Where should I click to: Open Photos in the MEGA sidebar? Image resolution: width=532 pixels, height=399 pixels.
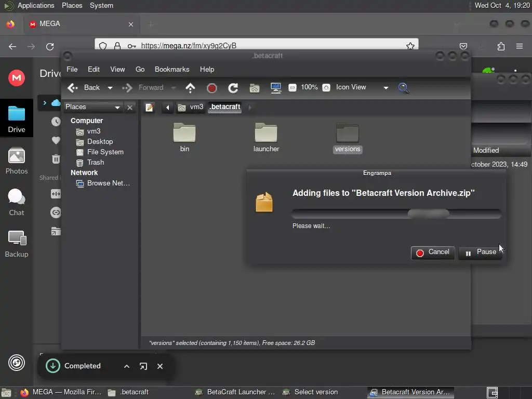point(16,161)
